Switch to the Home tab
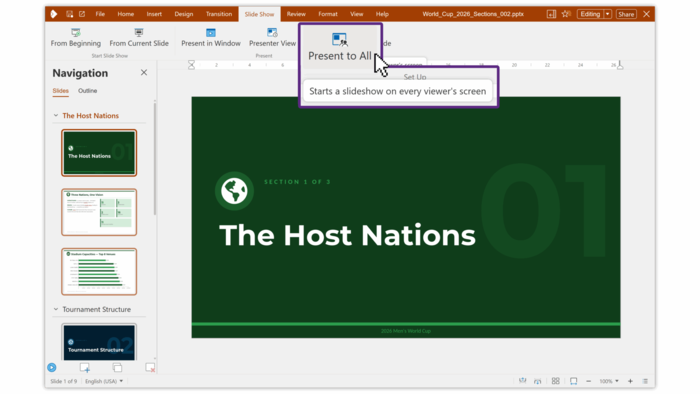 (x=125, y=14)
